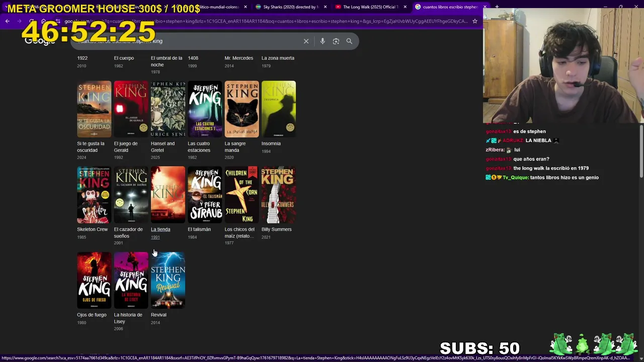
Task: Open Ojos de fuego book cover
Action: [94, 280]
